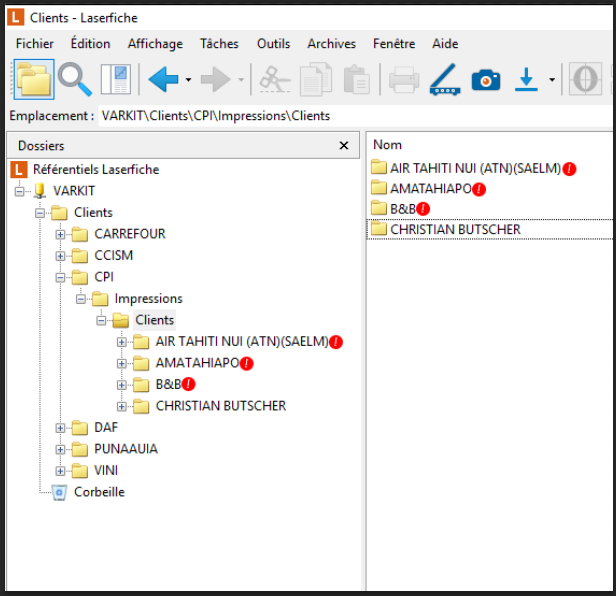Select AMATAHIAPO in the Nom list
The image size is (616, 596).
tap(431, 189)
